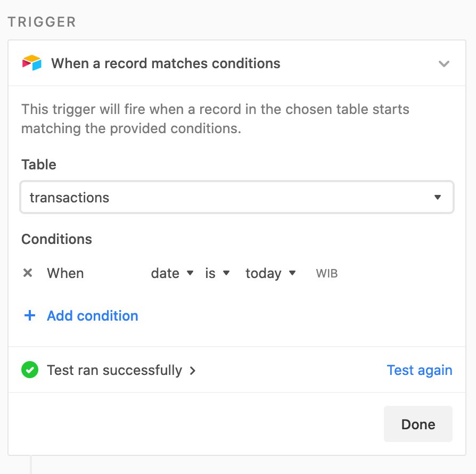Click the caret next to date

tap(190, 273)
